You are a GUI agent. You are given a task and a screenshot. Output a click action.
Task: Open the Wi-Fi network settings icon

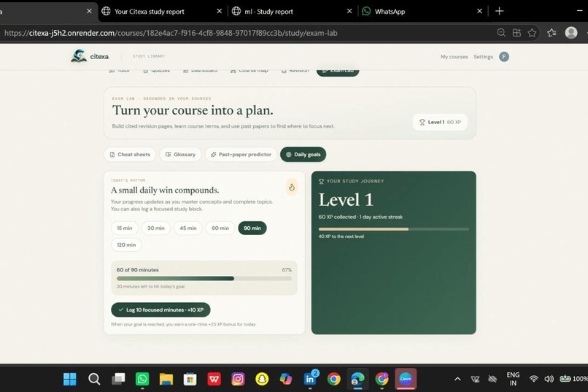(x=533, y=380)
